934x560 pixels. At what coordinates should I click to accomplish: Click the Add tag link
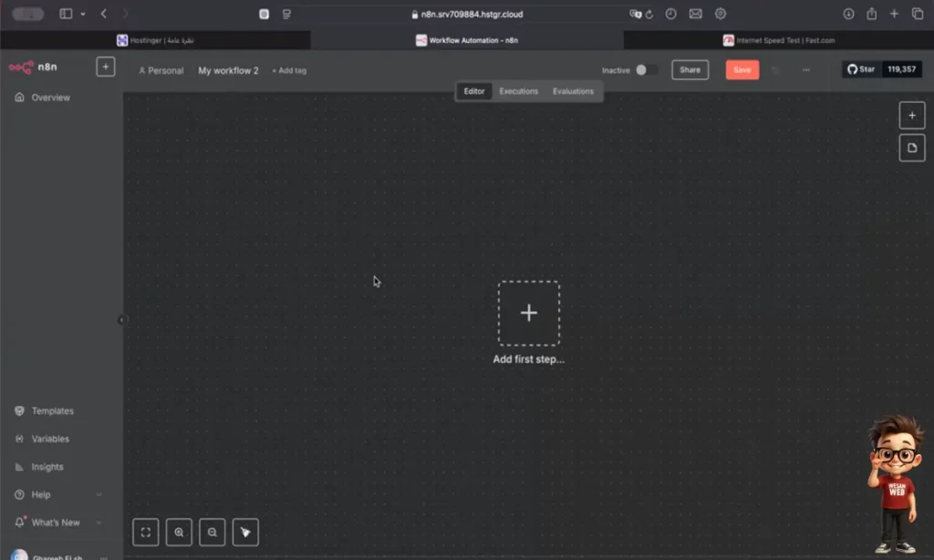click(x=289, y=70)
